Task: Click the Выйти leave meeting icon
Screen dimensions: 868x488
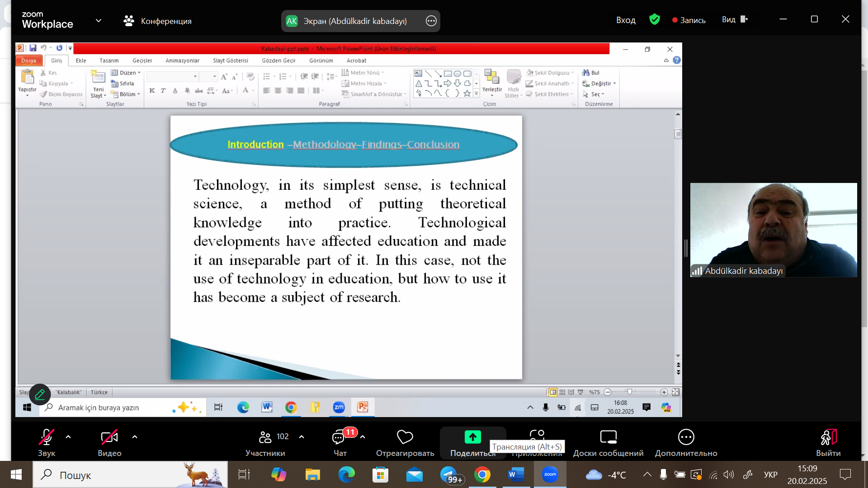Action: point(828,437)
